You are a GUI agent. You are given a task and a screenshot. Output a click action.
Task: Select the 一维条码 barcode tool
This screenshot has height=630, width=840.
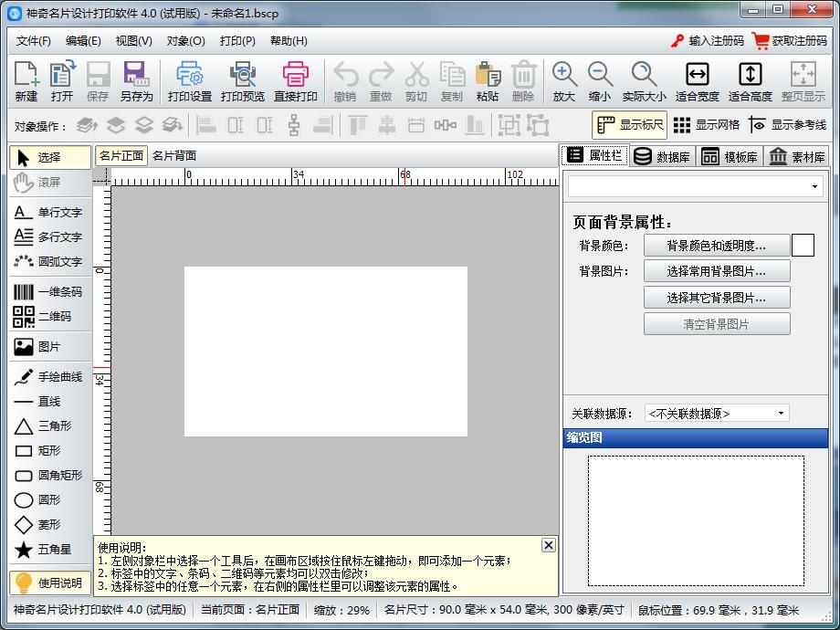pos(51,292)
